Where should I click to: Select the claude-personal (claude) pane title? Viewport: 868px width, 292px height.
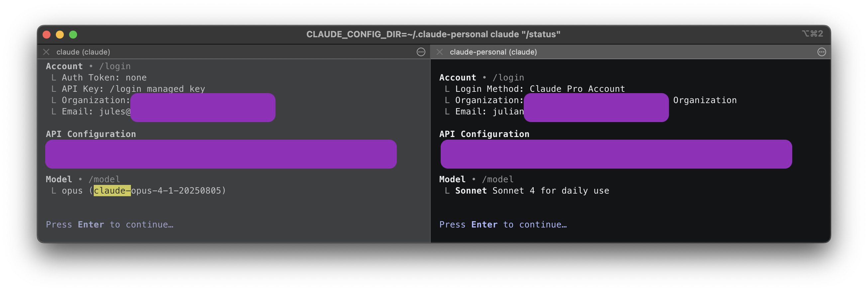click(493, 52)
